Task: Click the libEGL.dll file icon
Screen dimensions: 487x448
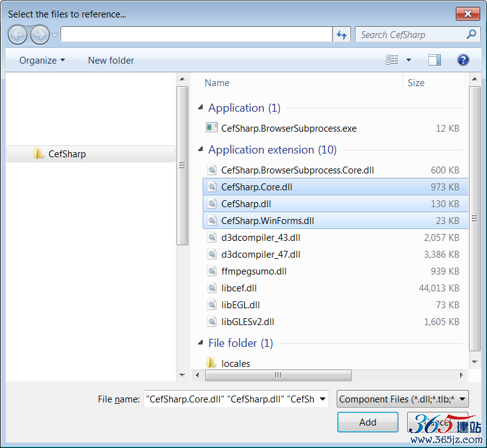Action: click(211, 304)
